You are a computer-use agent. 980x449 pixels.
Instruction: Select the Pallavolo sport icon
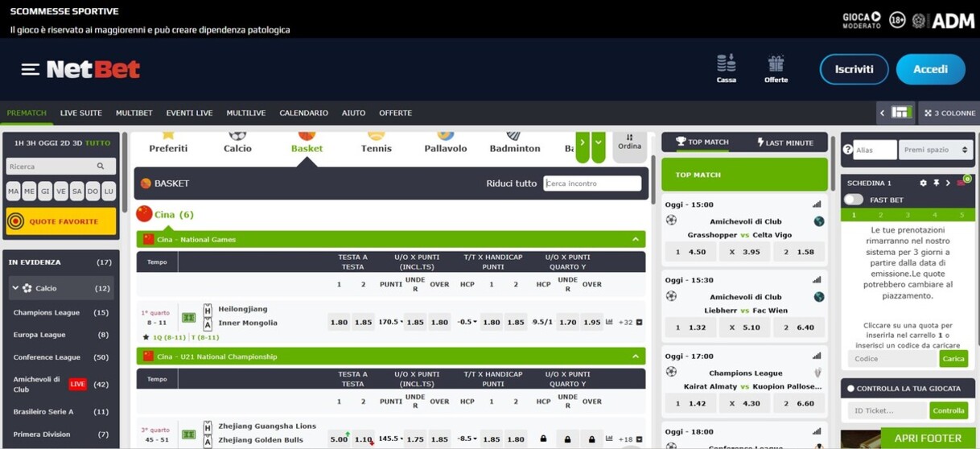click(x=445, y=135)
